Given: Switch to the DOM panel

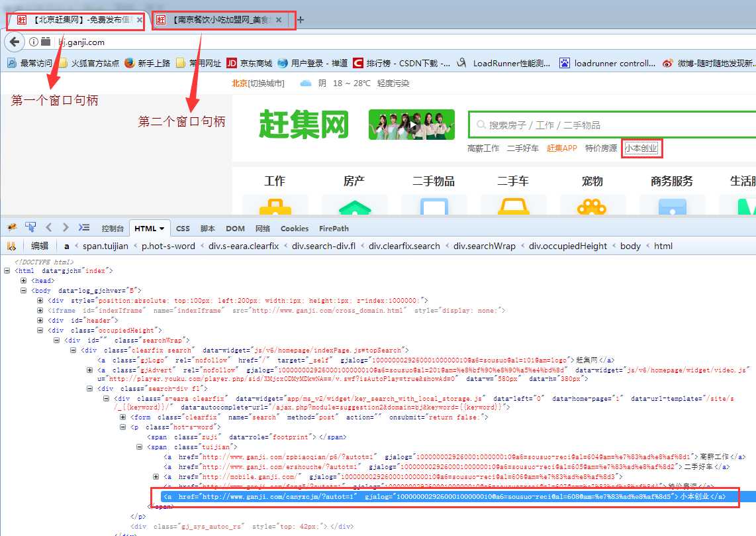Looking at the screenshot, I should click(x=235, y=229).
